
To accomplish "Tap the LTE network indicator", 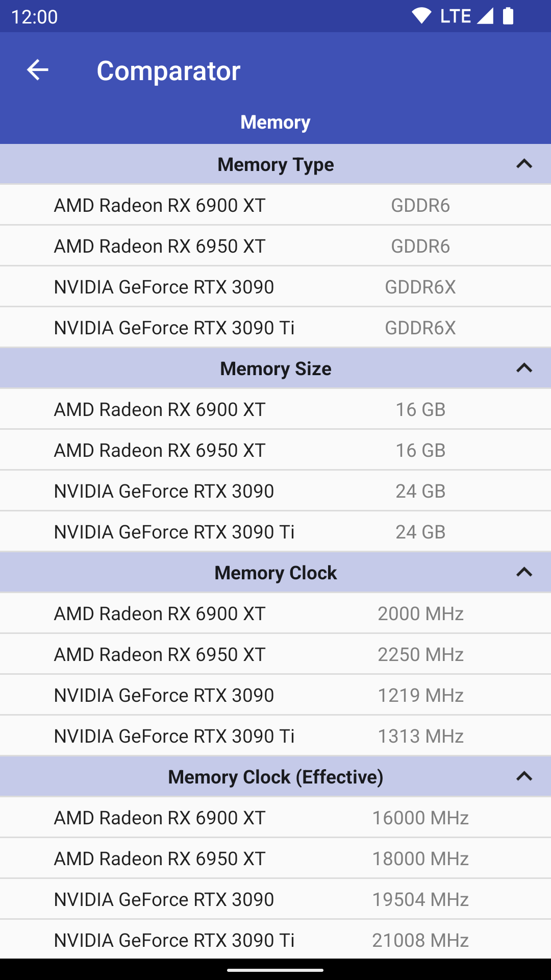I will click(456, 16).
